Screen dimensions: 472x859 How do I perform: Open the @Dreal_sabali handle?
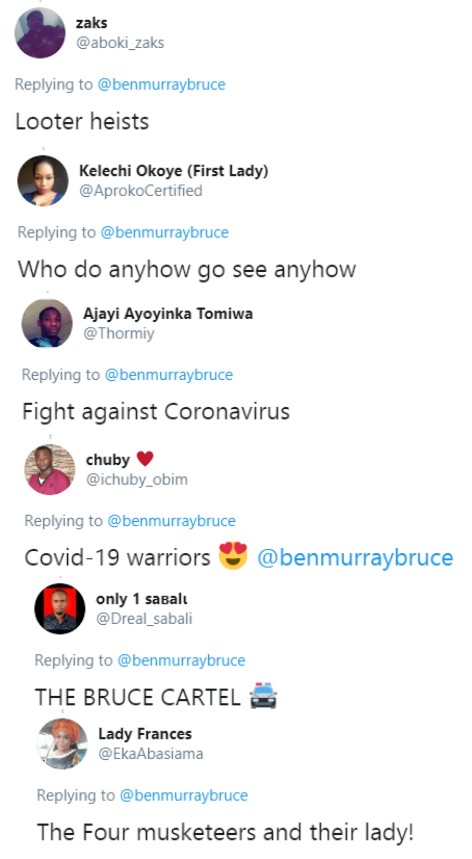click(x=144, y=619)
